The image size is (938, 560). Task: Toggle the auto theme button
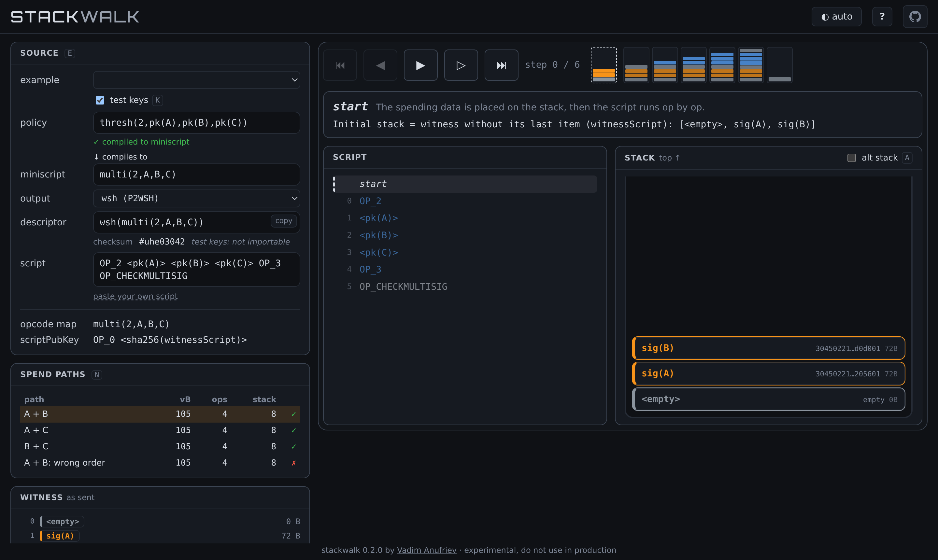(836, 17)
